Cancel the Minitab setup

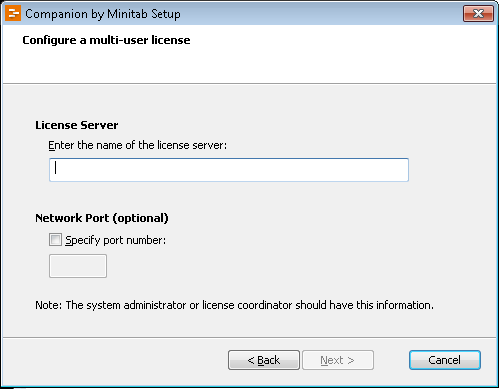[445, 360]
